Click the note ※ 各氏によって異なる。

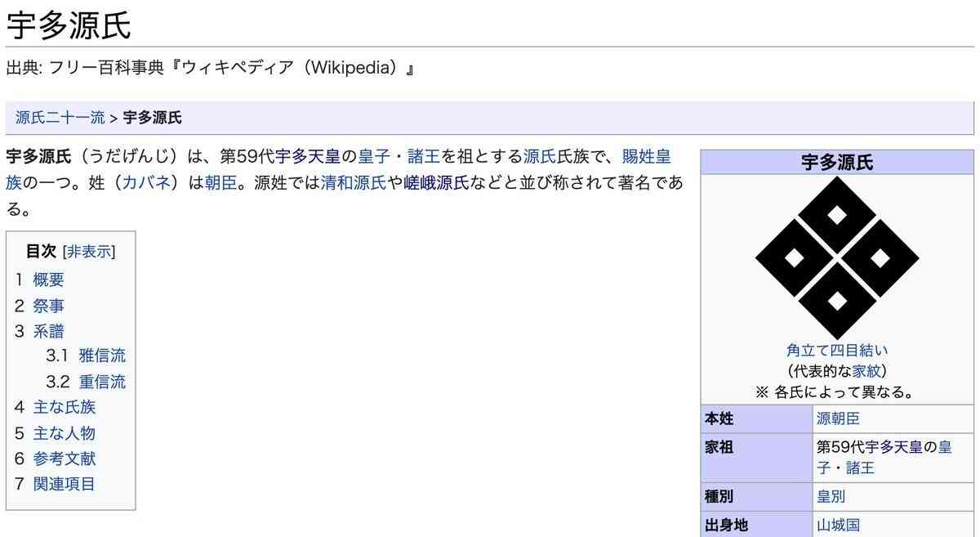click(x=837, y=392)
